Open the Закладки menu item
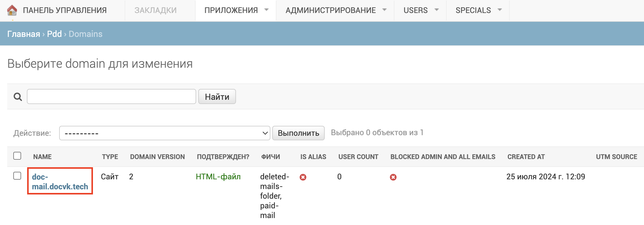Image resolution: width=644 pixels, height=225 pixels. coord(155,10)
